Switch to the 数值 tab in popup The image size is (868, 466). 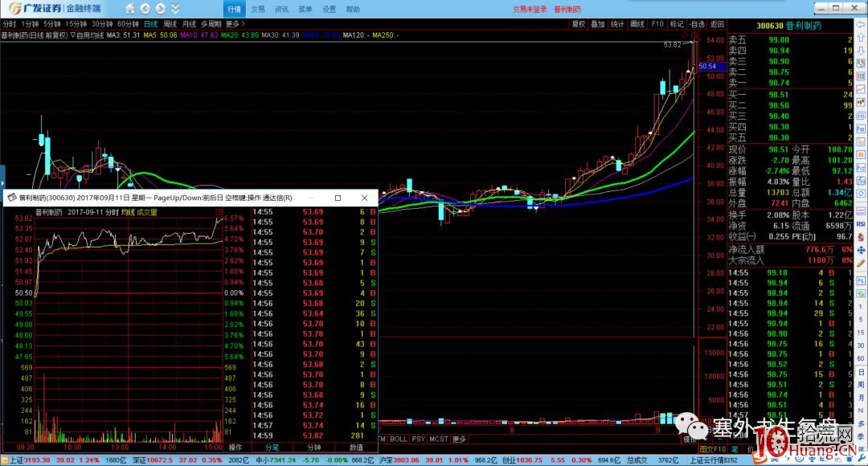[357, 448]
